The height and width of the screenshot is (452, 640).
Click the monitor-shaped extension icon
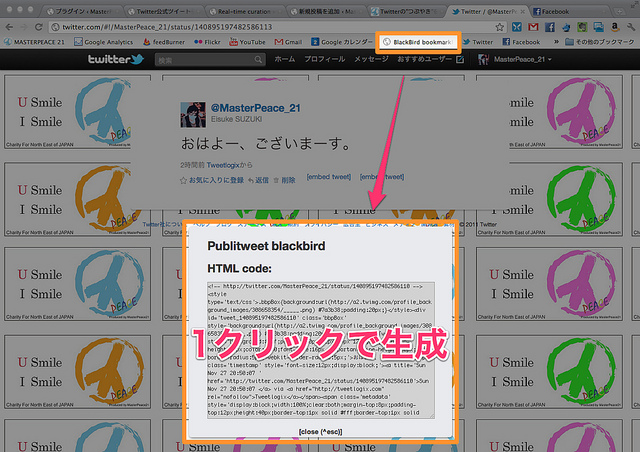pyautogui.click(x=599, y=27)
